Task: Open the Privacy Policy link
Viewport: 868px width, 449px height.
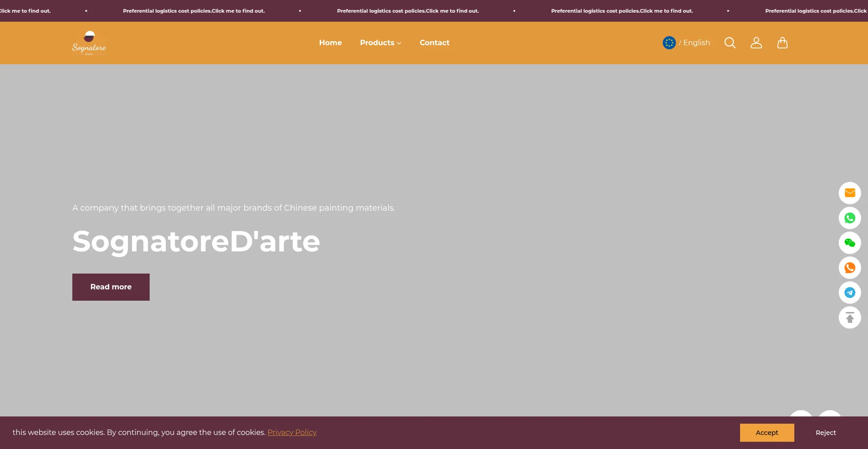Action: click(x=292, y=432)
